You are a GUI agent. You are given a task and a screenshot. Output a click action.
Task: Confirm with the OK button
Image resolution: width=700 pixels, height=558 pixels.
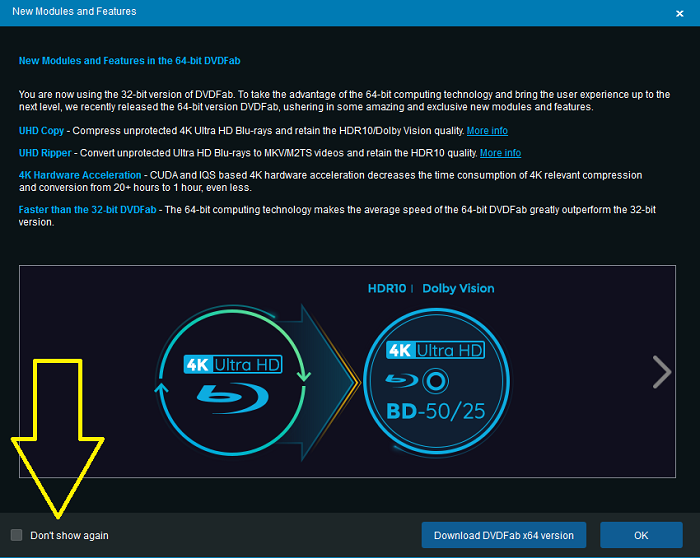641,535
